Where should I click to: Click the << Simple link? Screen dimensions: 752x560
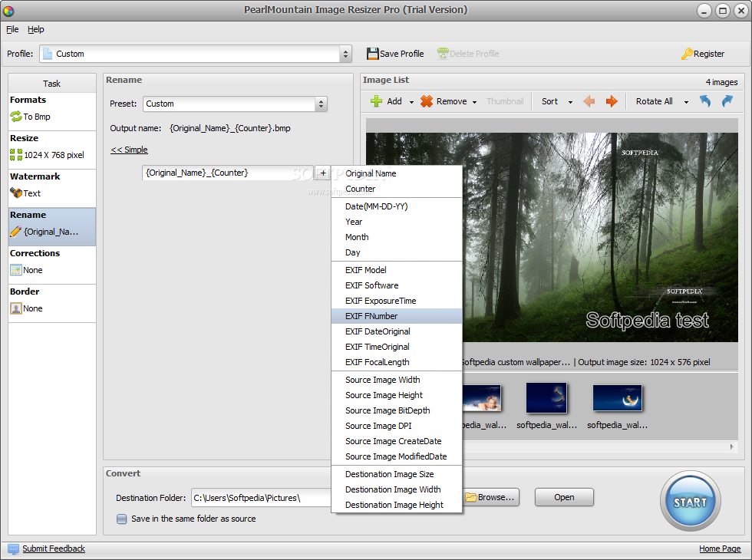click(x=129, y=150)
